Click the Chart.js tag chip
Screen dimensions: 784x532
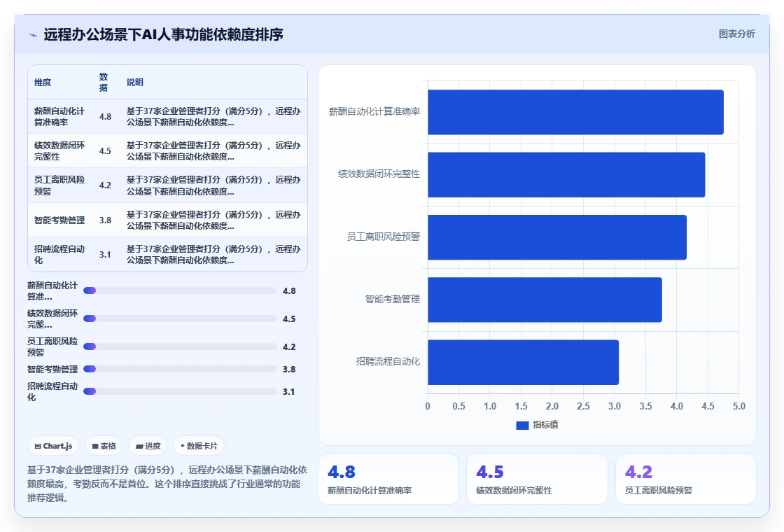(53, 446)
